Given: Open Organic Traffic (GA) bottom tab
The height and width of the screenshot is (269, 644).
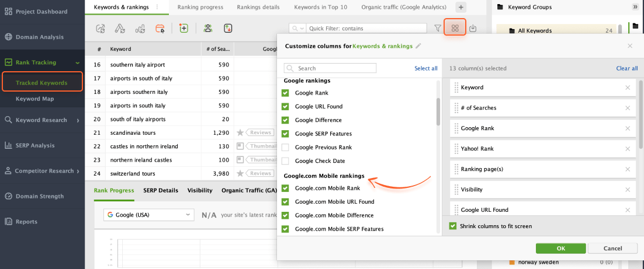Looking at the screenshot, I should (250, 190).
